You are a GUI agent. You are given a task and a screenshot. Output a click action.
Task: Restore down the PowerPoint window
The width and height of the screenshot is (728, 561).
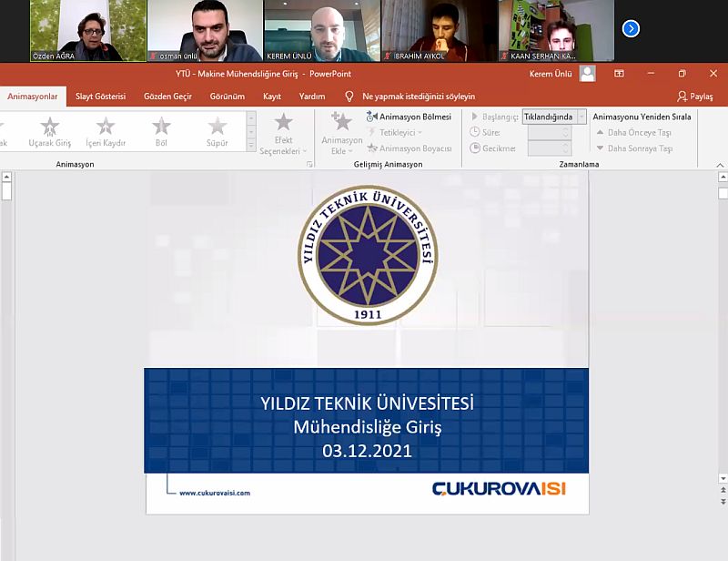click(682, 74)
